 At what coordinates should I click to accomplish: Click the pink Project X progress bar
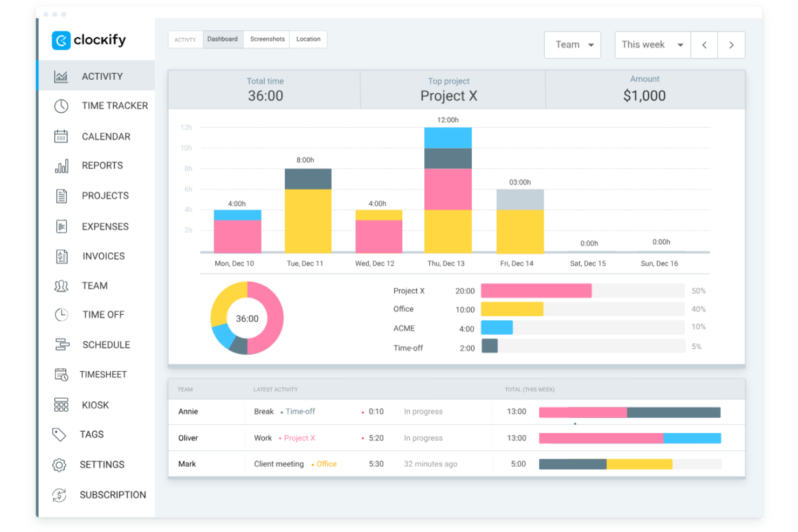pos(536,291)
